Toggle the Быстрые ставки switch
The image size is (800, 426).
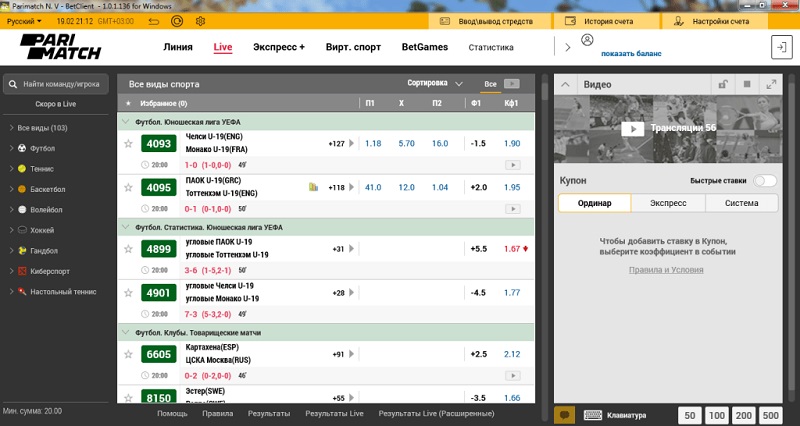pos(764,181)
